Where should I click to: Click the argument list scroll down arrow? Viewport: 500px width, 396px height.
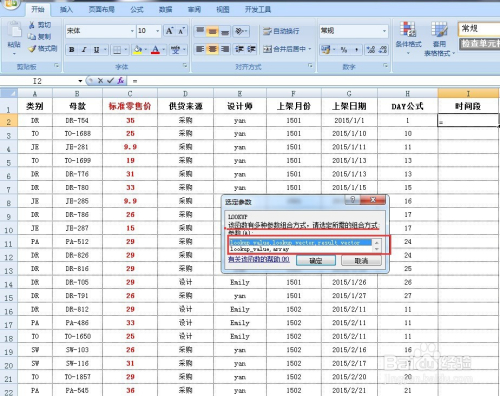377,249
